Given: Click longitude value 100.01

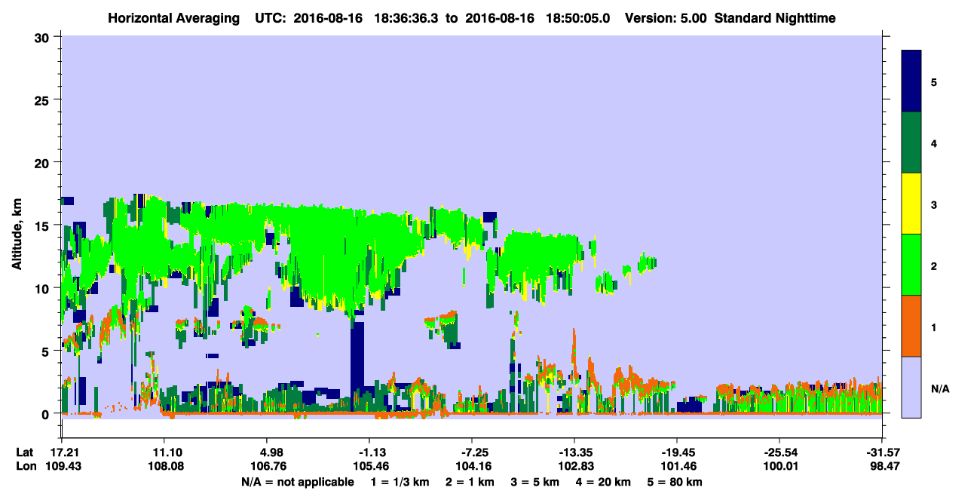Looking at the screenshot, I should pos(779,467).
